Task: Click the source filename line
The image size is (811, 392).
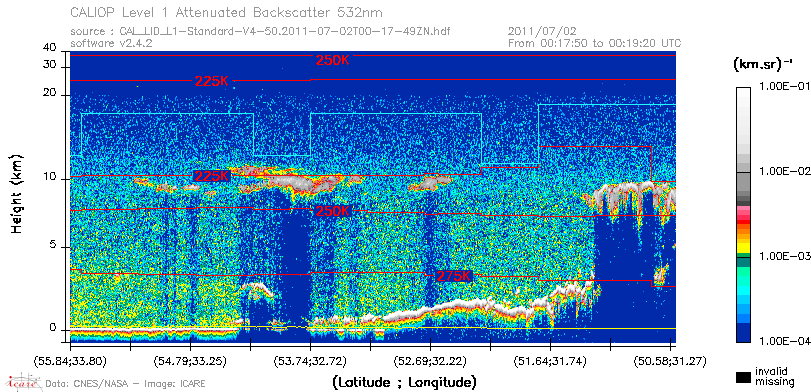Action: [x=260, y=32]
